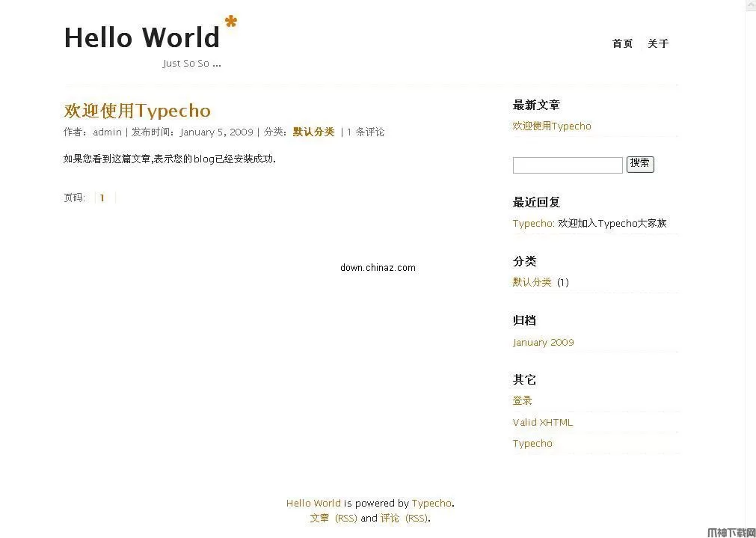Click the Typecho link under 其它 in the sidebar
756x538 pixels.
(532, 443)
